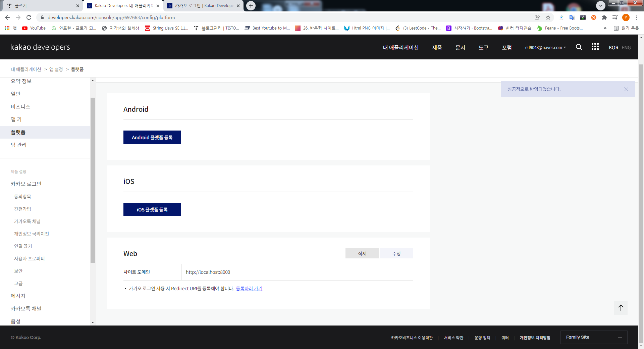Screen dimensions: 644x349
Task: Open the Chrome three-dot menu
Action: click(637, 17)
